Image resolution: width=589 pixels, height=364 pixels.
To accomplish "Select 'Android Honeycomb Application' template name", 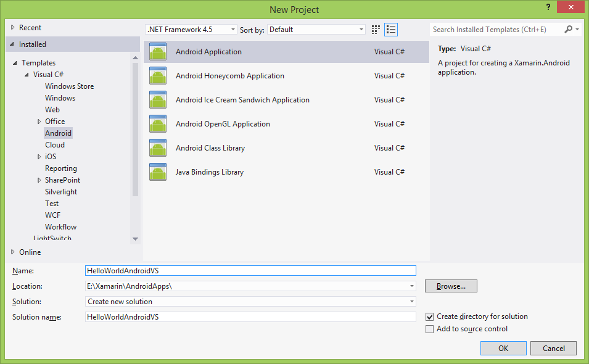I will click(230, 76).
